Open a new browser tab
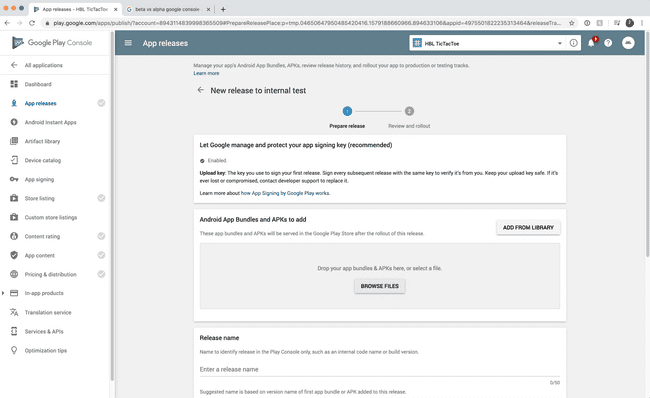This screenshot has height=398, width=650. (x=223, y=9)
